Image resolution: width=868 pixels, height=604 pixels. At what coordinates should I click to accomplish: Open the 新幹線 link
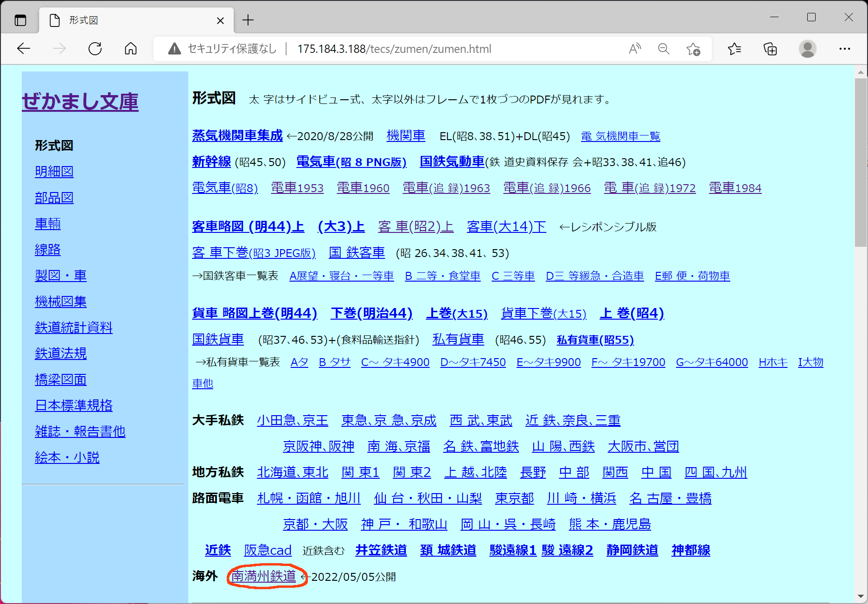coord(211,161)
